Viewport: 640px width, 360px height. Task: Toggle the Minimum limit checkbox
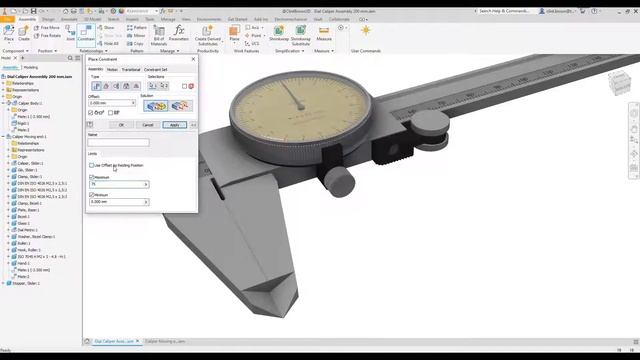[91, 195]
